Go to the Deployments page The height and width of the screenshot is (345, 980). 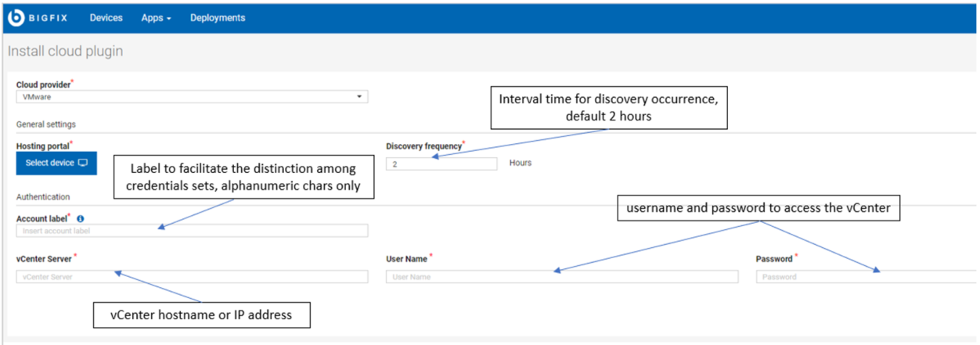(218, 18)
